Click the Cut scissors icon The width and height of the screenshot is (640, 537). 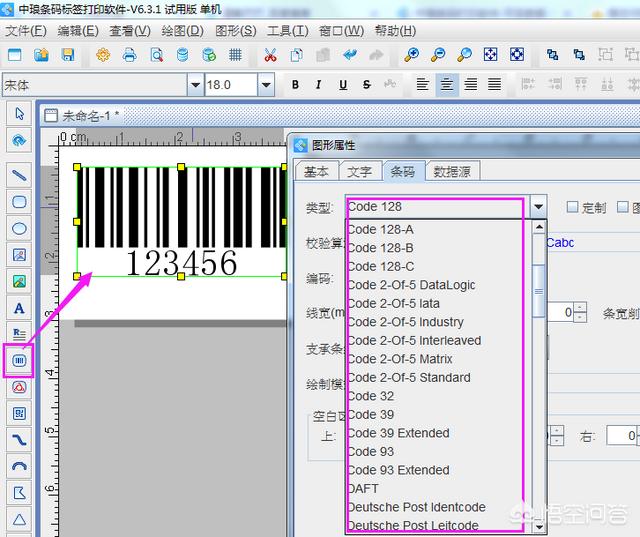tap(270, 54)
